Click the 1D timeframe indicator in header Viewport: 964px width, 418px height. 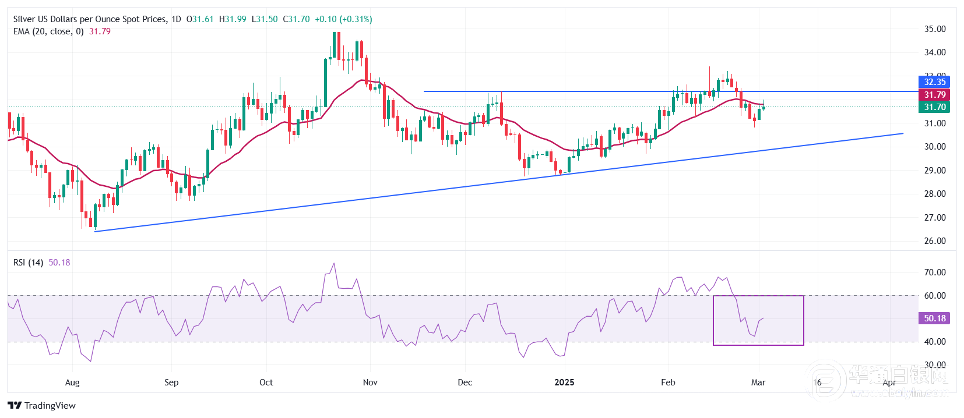176,20
